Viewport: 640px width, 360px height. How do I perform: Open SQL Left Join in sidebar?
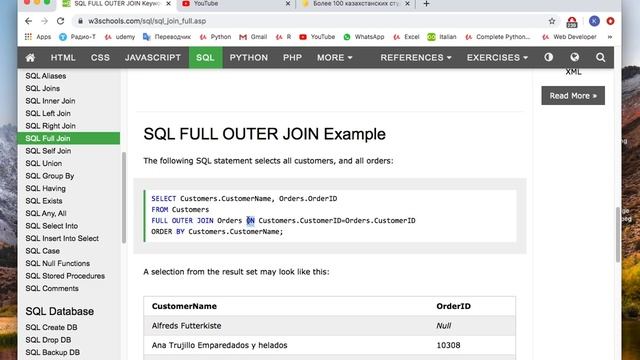click(48, 113)
